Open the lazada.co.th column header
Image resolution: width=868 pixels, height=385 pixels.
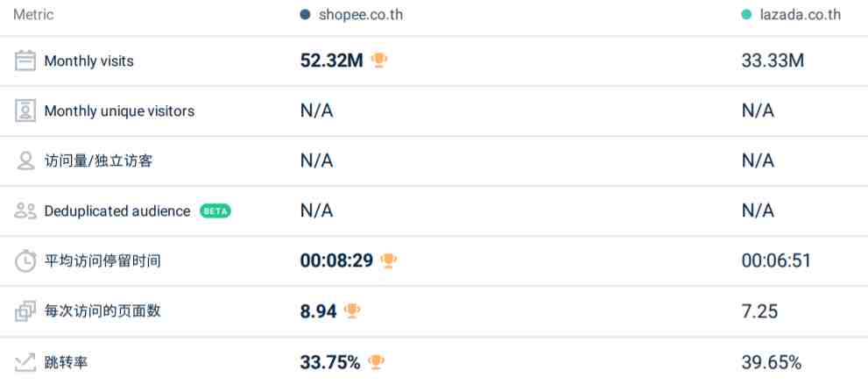[x=800, y=15]
